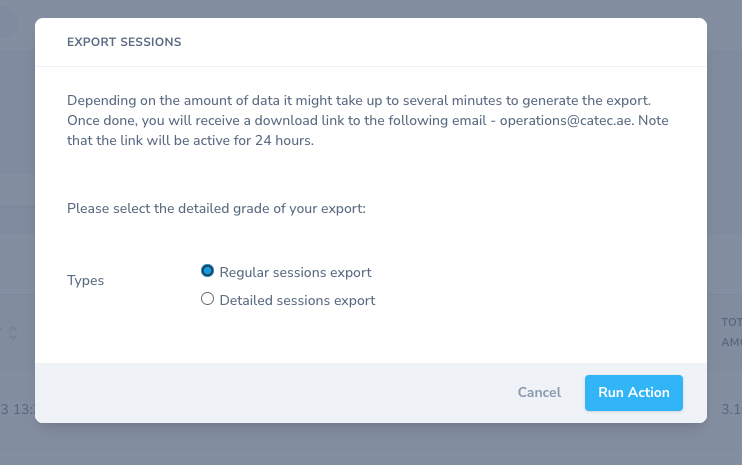Click the dimmed backdrop below the dialog
The height and width of the screenshot is (465, 742).
pyautogui.click(x=371, y=445)
